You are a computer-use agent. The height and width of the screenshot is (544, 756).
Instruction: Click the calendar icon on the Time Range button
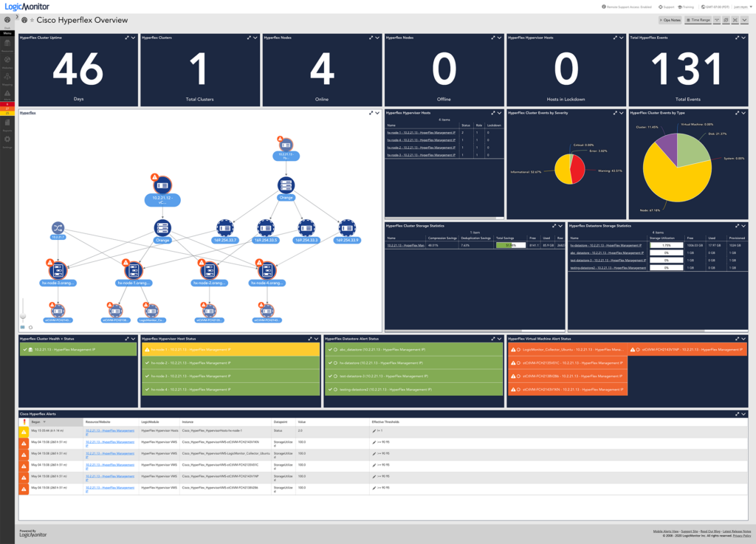687,20
